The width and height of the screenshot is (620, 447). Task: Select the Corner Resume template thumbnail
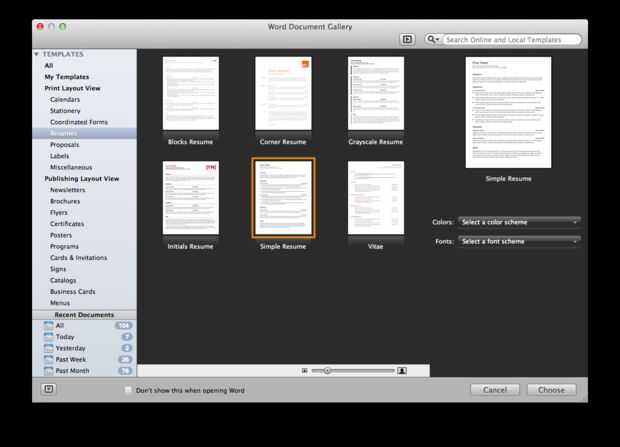pos(283,93)
